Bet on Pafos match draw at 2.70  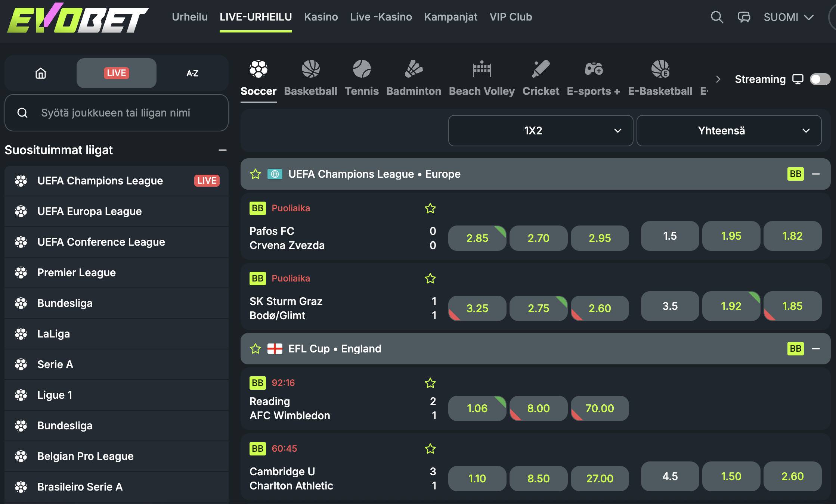pyautogui.click(x=538, y=238)
